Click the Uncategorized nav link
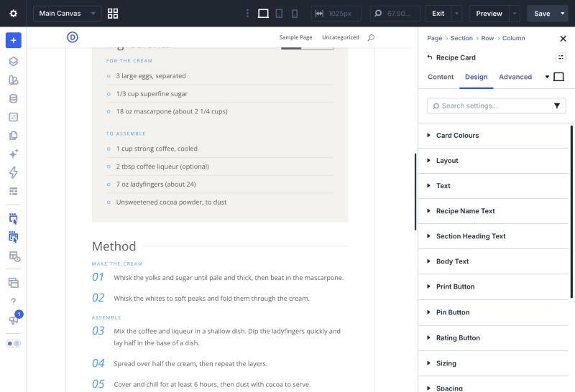Image resolution: width=575 pixels, height=392 pixels. [x=340, y=37]
